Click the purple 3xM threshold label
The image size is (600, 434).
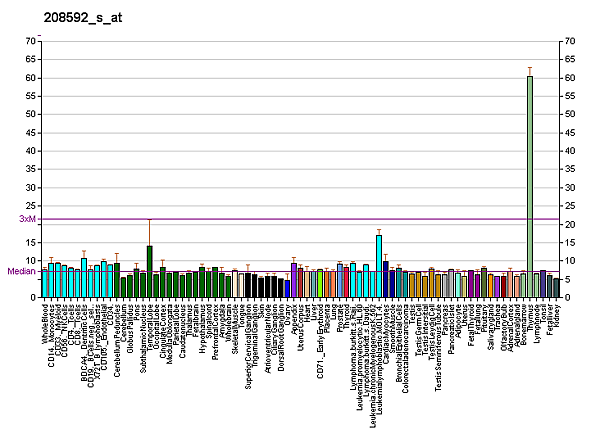click(x=27, y=219)
